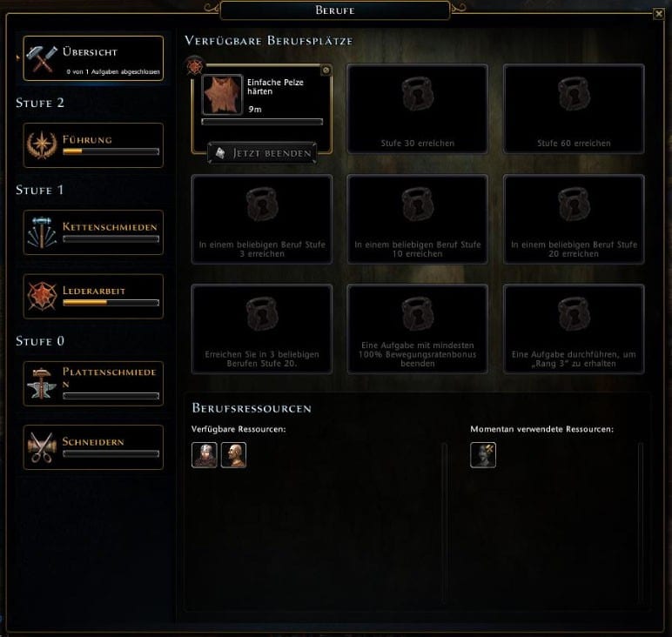The image size is (672, 637).
Task: Click the task progress bar under 9m
Action: (262, 122)
